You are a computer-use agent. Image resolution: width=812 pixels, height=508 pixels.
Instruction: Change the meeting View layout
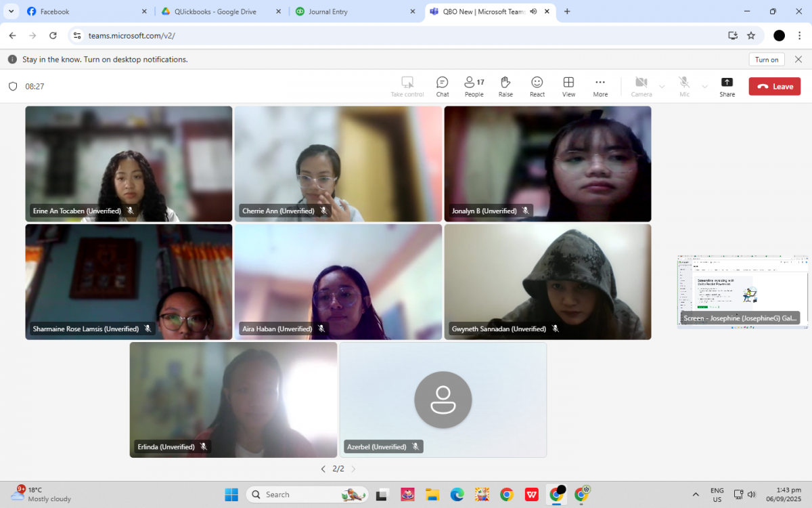click(x=568, y=86)
